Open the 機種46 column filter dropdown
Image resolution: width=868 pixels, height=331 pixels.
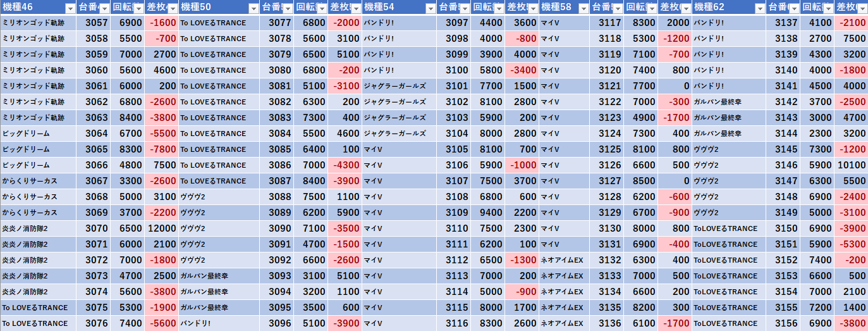point(70,9)
